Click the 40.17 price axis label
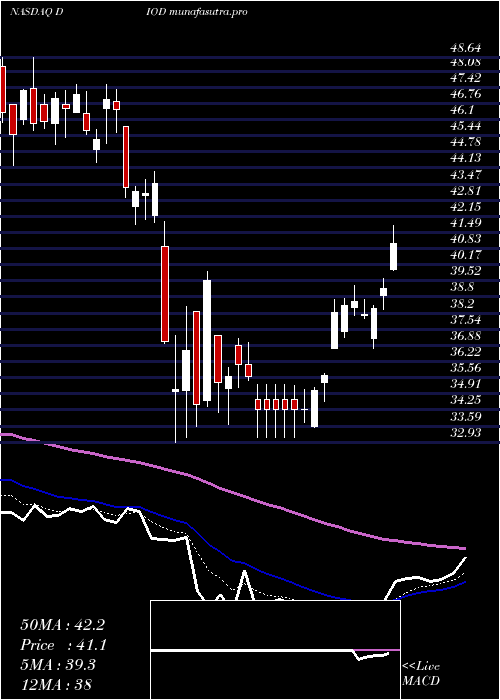The image size is (500, 700). (x=465, y=255)
